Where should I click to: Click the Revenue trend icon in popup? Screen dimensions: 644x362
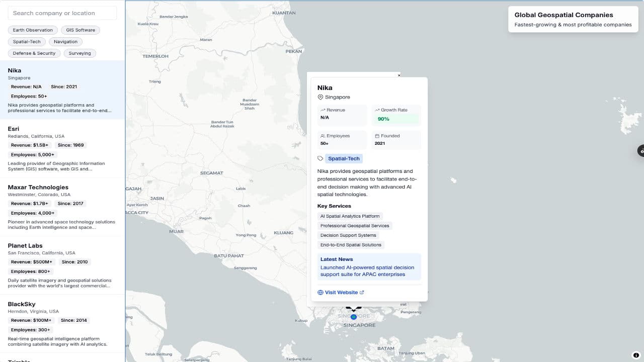pyautogui.click(x=323, y=110)
